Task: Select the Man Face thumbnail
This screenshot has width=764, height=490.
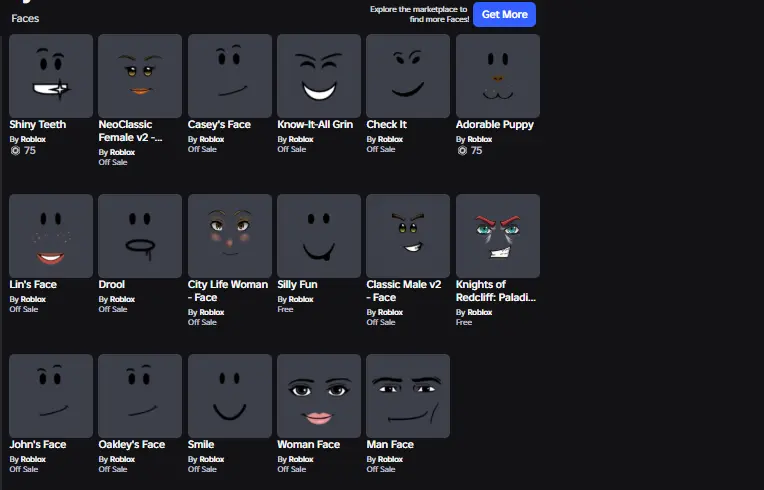Action: [x=408, y=396]
